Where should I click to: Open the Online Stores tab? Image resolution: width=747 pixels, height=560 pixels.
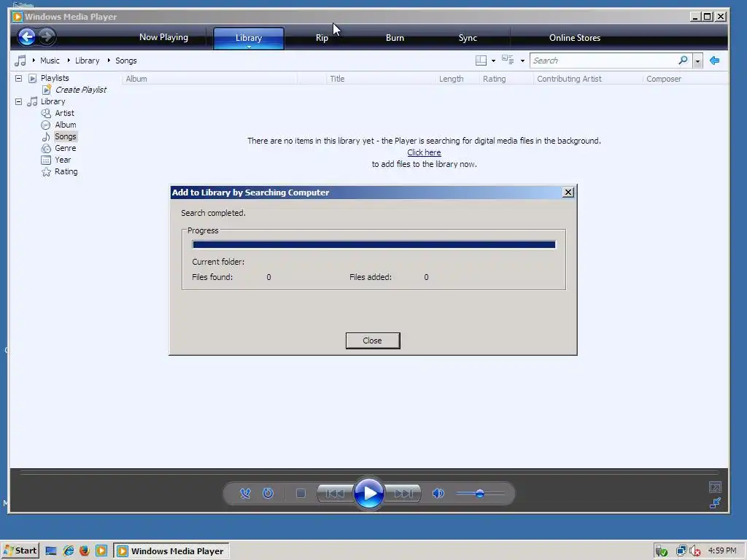[575, 38]
